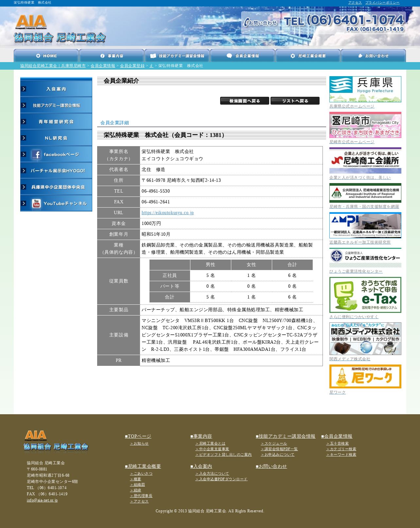Open sidebar 技能アカデミー講習会情報 button
Image resolution: width=420 pixels, height=528 pixels.
[56, 105]
